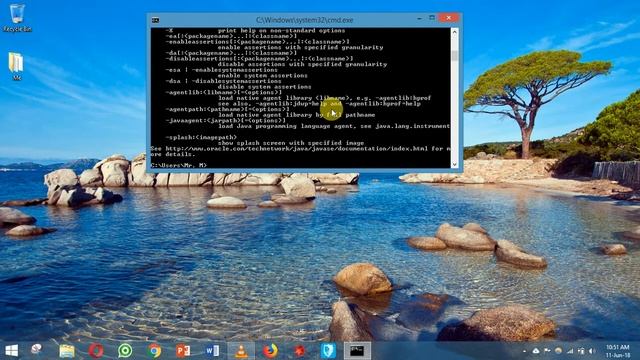Switch to VLC media player in taskbar
This screenshot has height=360, width=640.
pos(241,351)
